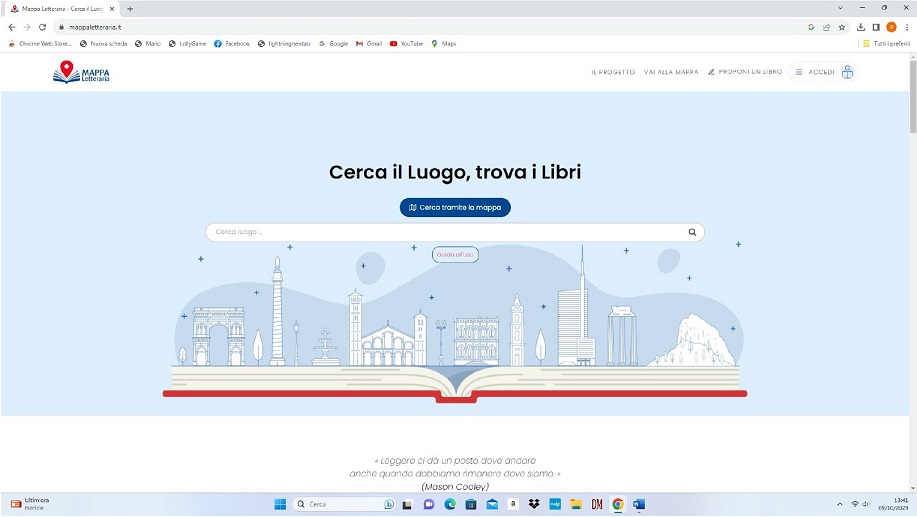Image resolution: width=917 pixels, height=517 pixels.
Task: Click Cerca tramite la mappa button
Action: pyautogui.click(x=455, y=207)
